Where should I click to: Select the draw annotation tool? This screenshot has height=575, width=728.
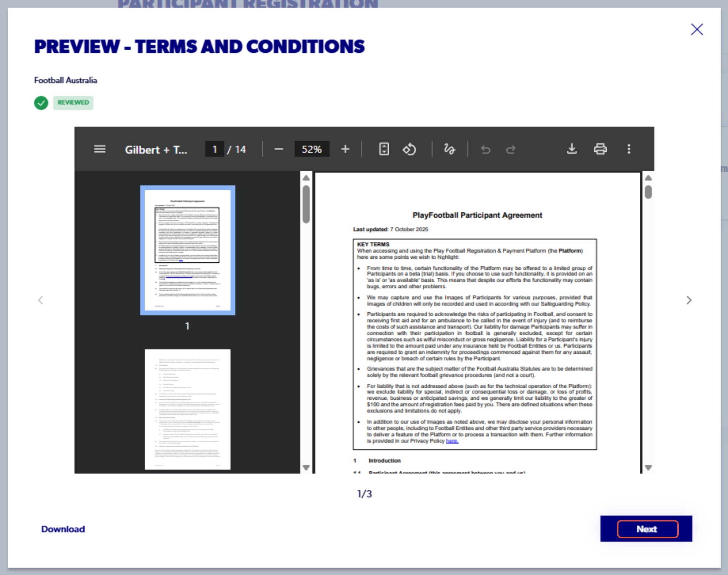point(449,149)
